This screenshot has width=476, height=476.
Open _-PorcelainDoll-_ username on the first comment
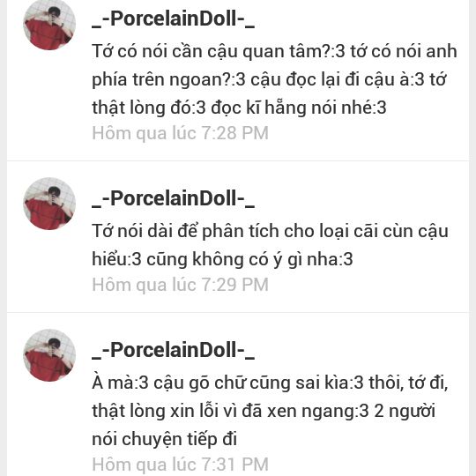(173, 19)
